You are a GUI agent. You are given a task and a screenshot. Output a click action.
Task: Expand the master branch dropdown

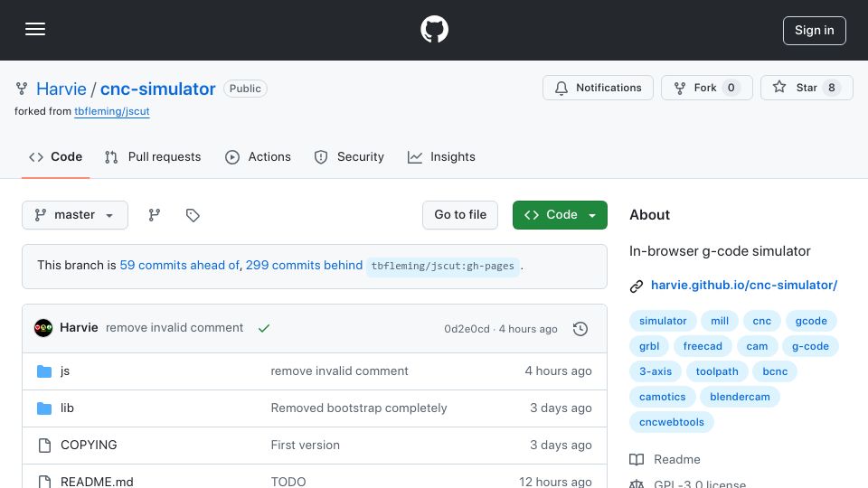tap(75, 215)
